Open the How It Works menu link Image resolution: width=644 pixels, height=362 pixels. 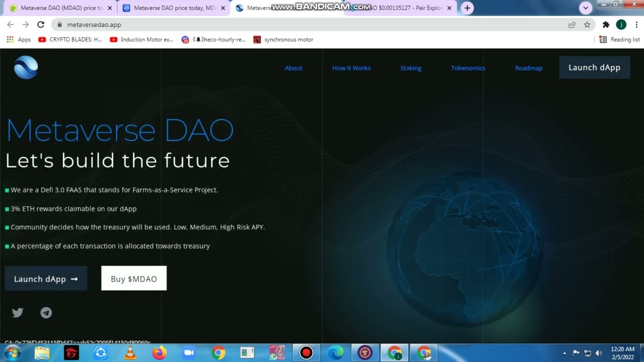tap(351, 68)
